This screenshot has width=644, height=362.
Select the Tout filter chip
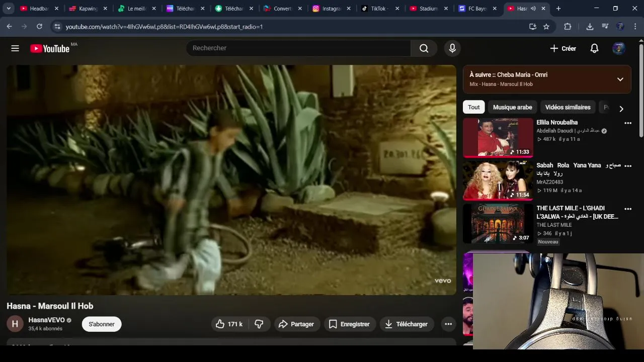pyautogui.click(x=474, y=107)
